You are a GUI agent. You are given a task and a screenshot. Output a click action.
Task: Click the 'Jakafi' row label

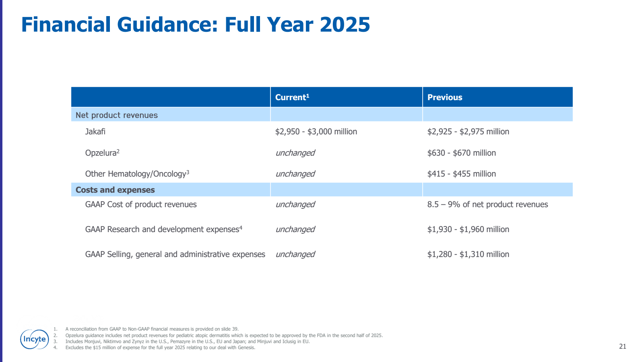click(x=95, y=132)
